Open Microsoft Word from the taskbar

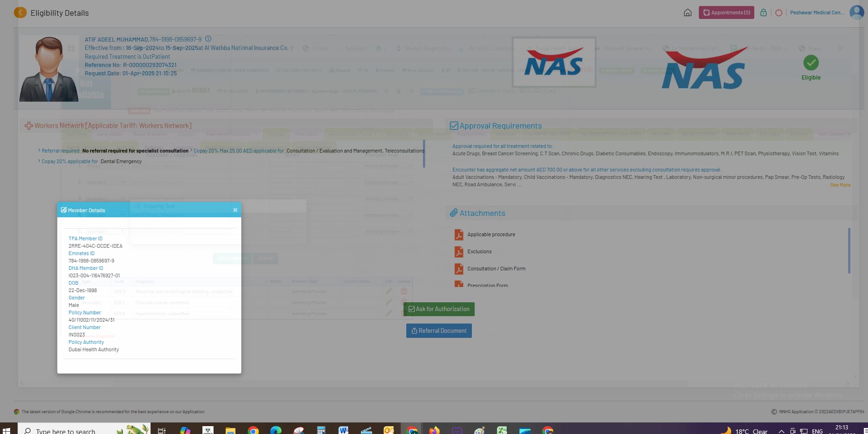point(343,431)
